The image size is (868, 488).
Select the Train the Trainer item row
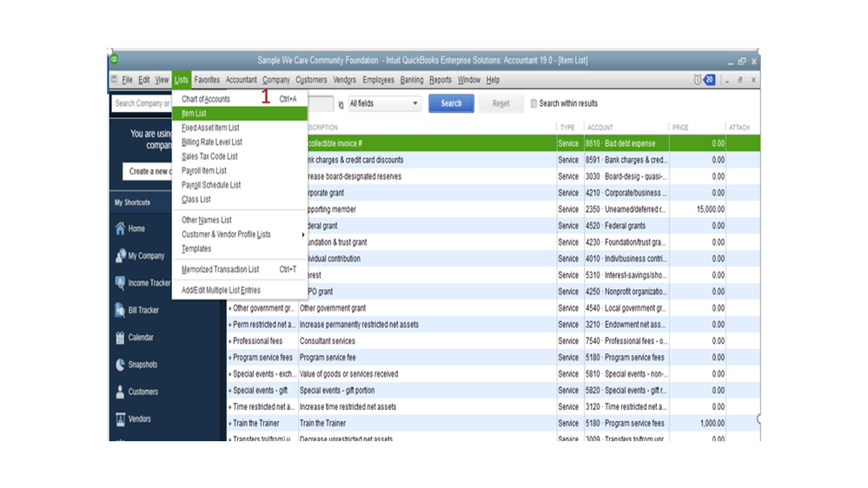pos(493,423)
